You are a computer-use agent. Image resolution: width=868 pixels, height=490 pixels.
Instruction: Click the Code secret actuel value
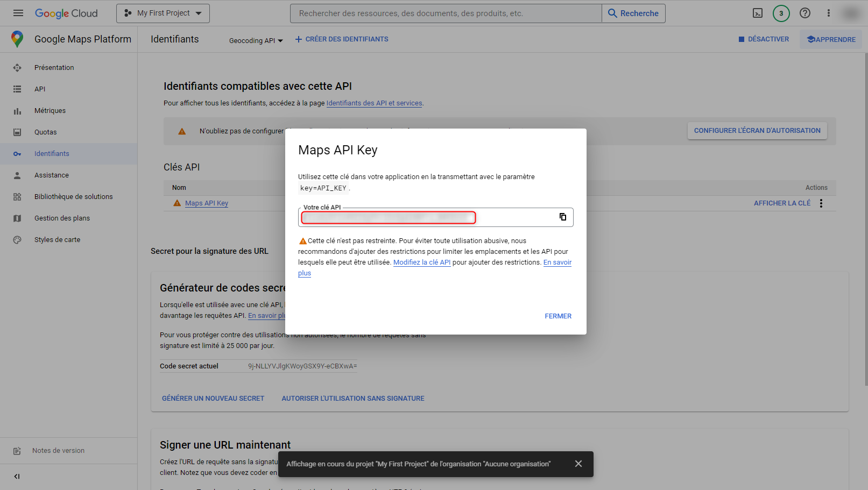point(302,366)
